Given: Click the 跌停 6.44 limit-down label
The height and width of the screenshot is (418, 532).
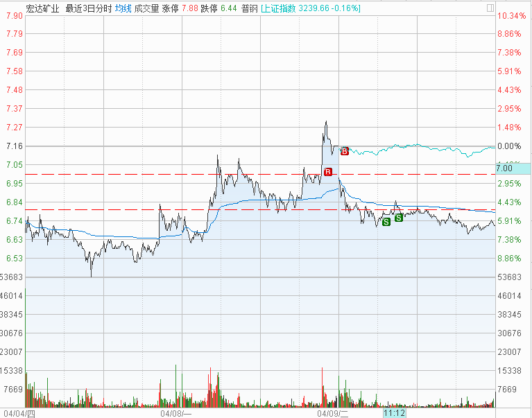Looking at the screenshot, I should 213,8.
